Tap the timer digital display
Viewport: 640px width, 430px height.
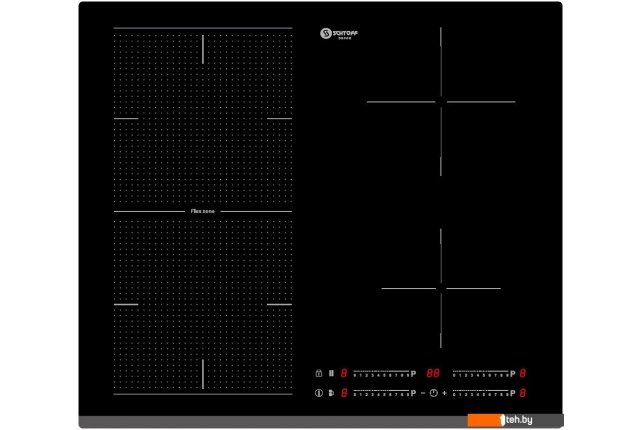[x=434, y=372]
